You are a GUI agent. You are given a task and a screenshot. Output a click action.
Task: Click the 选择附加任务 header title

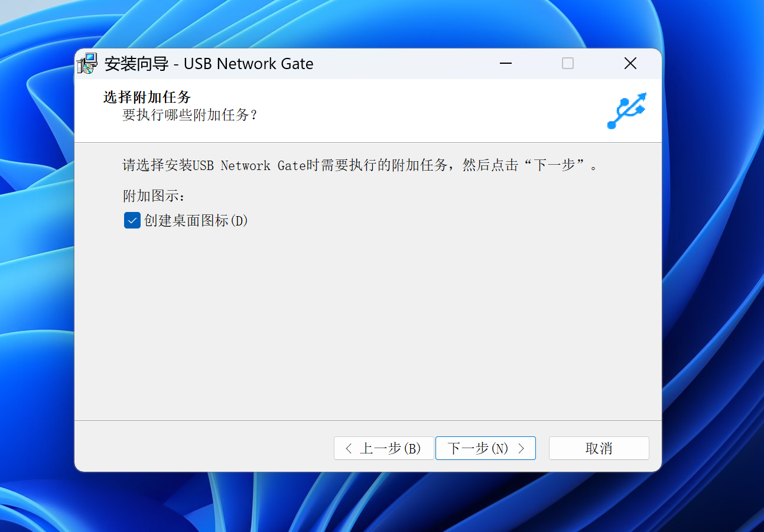(x=147, y=97)
